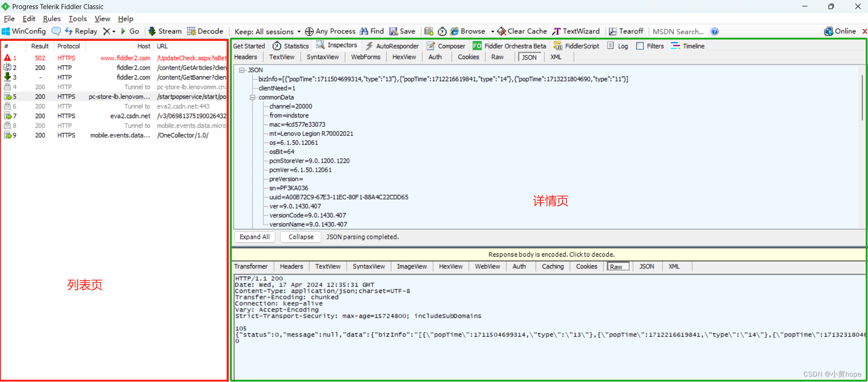Save sessions with Save button
Screen dimensions: 868x382
pyautogui.click(x=402, y=31)
